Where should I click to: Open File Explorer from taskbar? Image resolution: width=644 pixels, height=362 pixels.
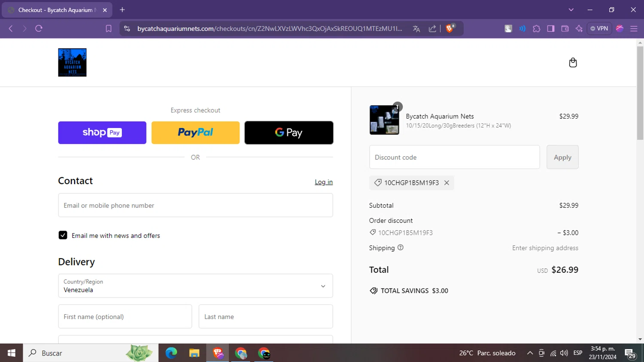[194, 353]
